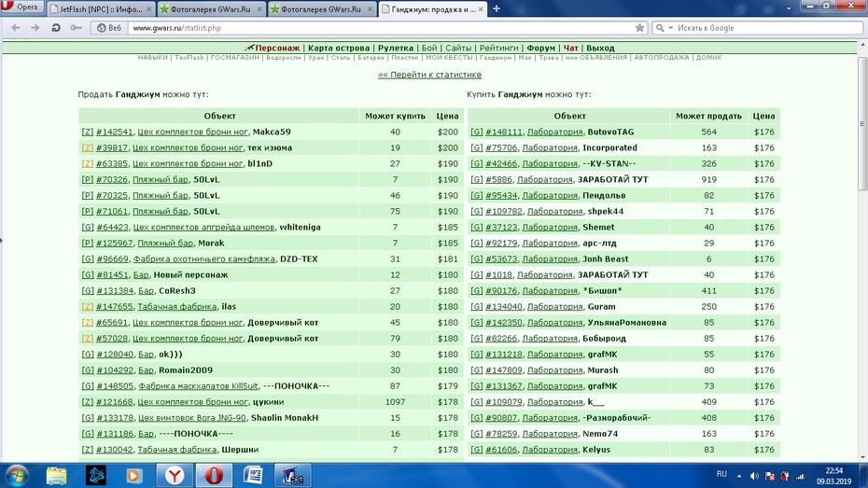The width and height of the screenshot is (868, 488).
Task: Open Табачная фабрика link for #147655
Action: coord(177,307)
